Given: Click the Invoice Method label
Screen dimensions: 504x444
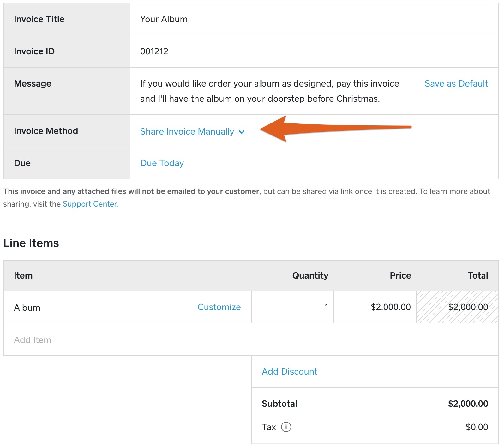Looking at the screenshot, I should pyautogui.click(x=46, y=131).
